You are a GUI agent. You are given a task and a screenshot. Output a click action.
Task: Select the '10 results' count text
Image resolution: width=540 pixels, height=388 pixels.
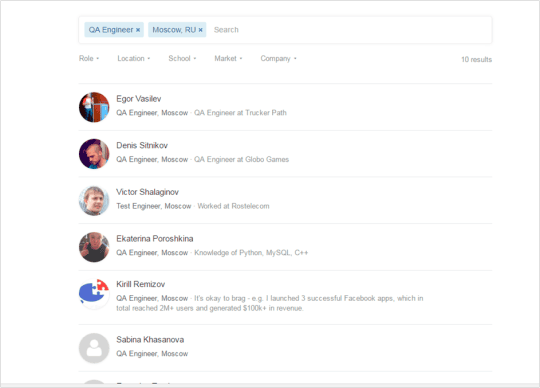(x=476, y=60)
